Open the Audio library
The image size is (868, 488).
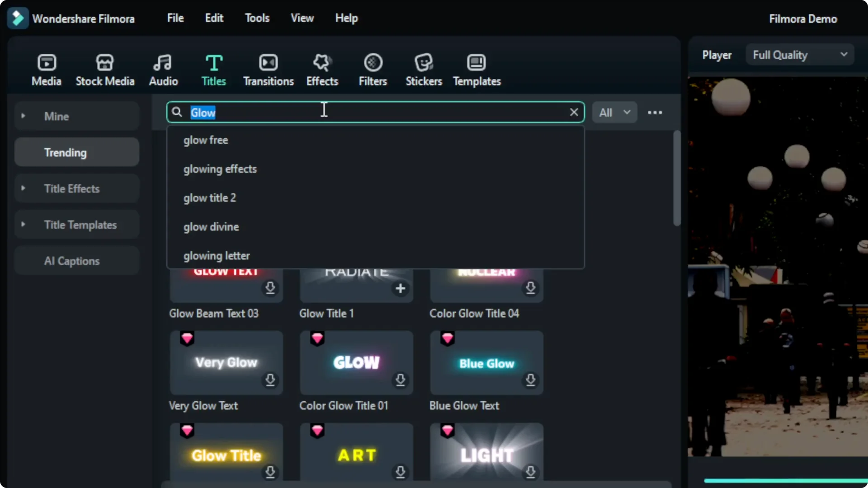(x=163, y=69)
